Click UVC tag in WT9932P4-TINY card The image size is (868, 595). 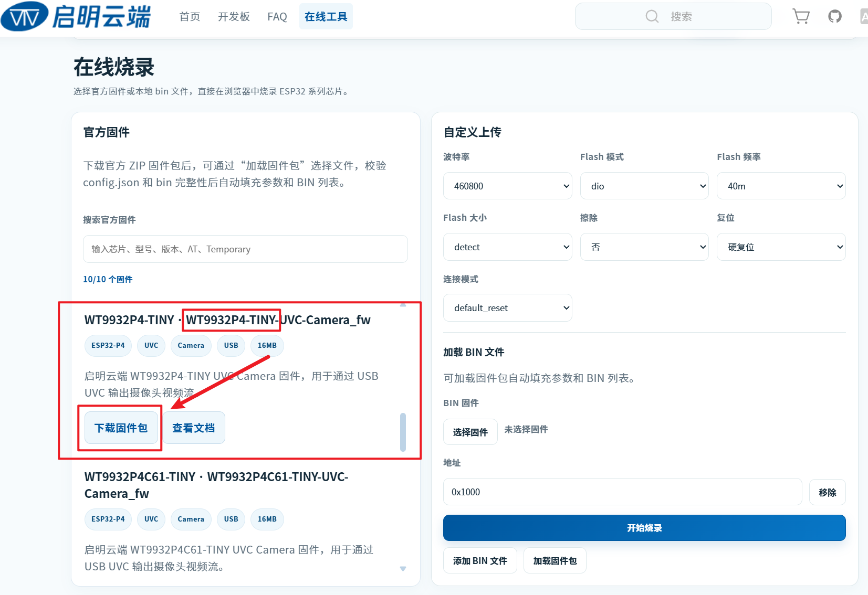151,345
